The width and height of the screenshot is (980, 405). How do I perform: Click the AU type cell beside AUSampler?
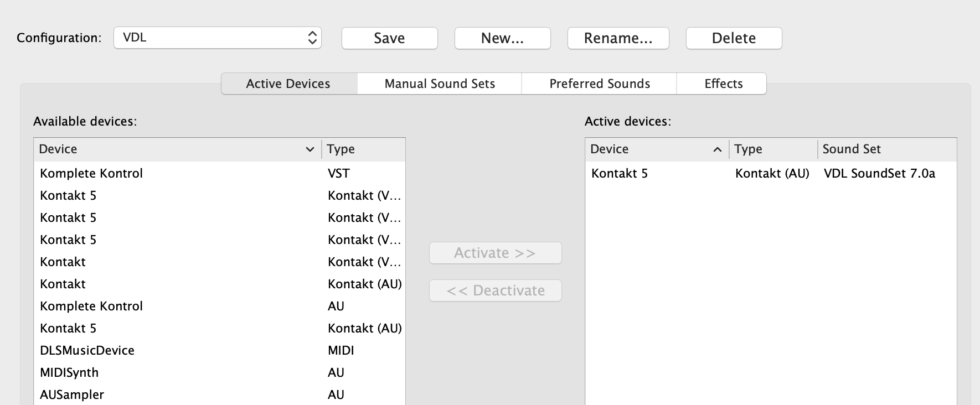coord(336,394)
